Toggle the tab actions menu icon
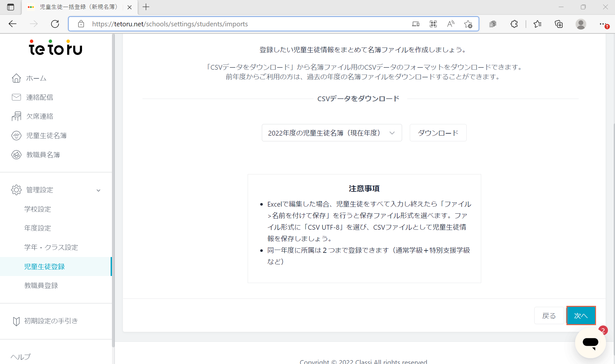 (11, 7)
